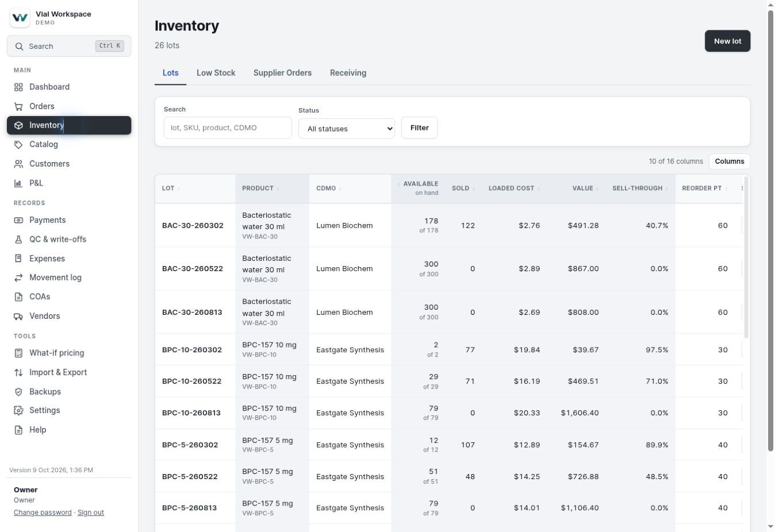Click the Orders shopping cart icon
Image resolution: width=775 pixels, height=532 pixels.
tap(18, 106)
